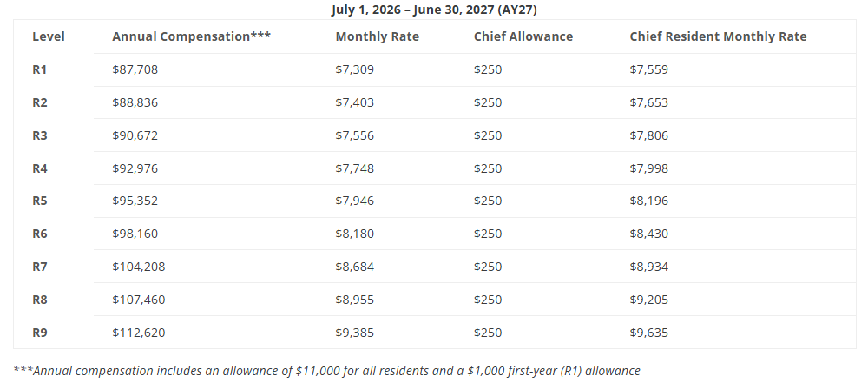Click the R1 level row label
Viewport: 868px width, 383px height.
pos(40,69)
